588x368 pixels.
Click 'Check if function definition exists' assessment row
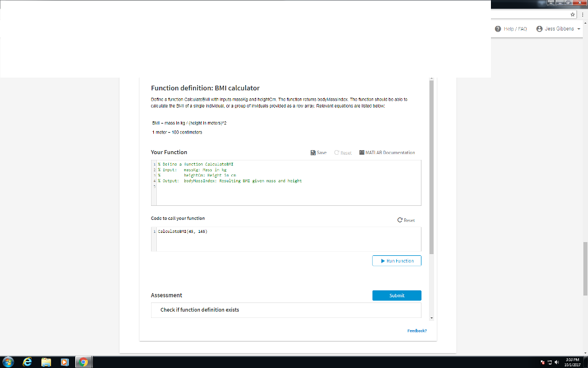point(286,310)
